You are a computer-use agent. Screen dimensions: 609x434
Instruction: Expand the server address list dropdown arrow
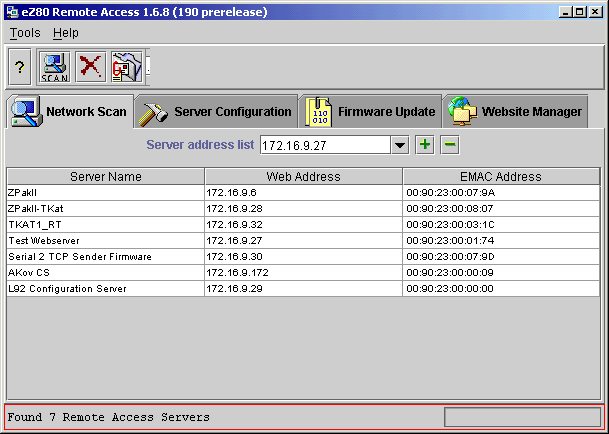click(400, 146)
